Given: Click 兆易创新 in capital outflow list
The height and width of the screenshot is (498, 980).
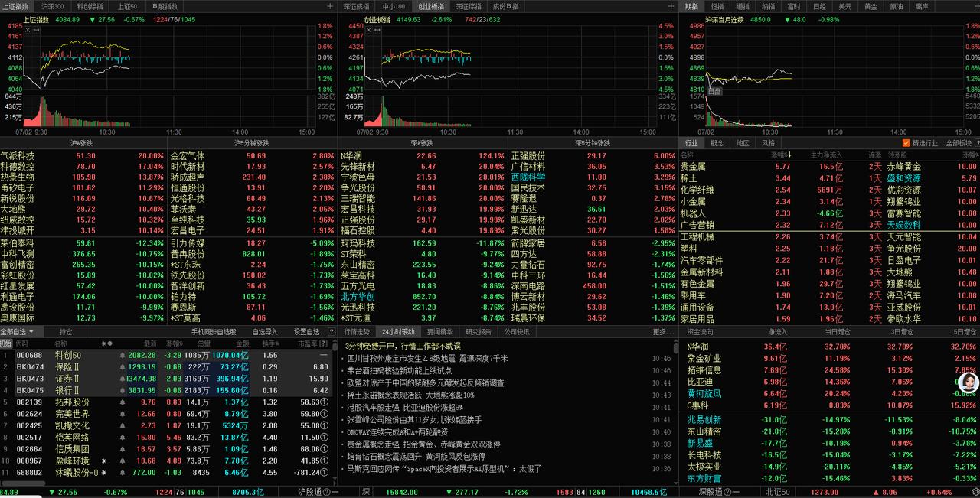Looking at the screenshot, I should (x=703, y=420).
